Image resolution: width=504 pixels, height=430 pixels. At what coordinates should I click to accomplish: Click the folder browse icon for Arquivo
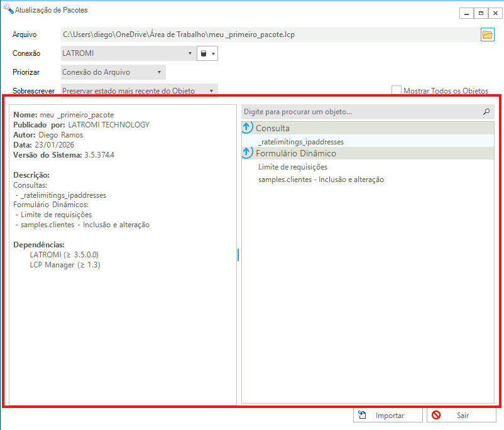[x=487, y=35]
